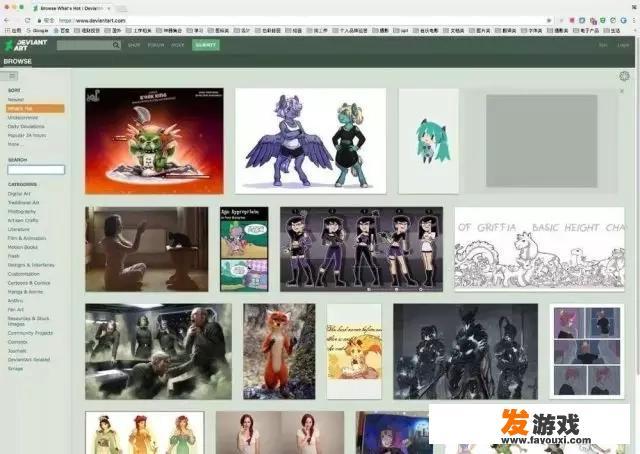This screenshot has height=454, width=640.
Task: Click the browser back arrow
Action: 7,20
